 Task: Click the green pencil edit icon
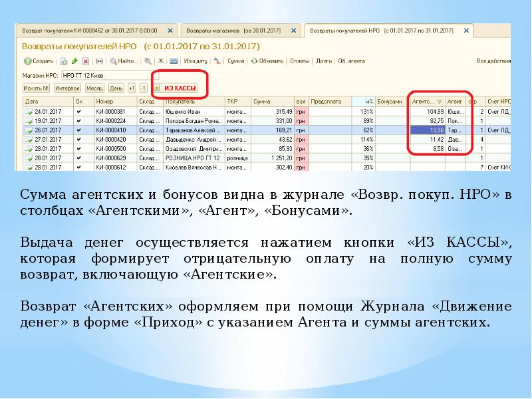pyautogui.click(x=74, y=61)
